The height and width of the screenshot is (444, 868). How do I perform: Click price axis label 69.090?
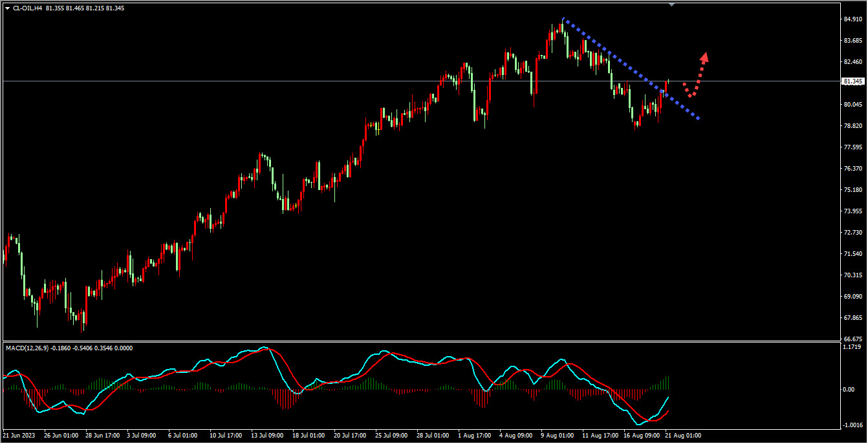point(854,297)
